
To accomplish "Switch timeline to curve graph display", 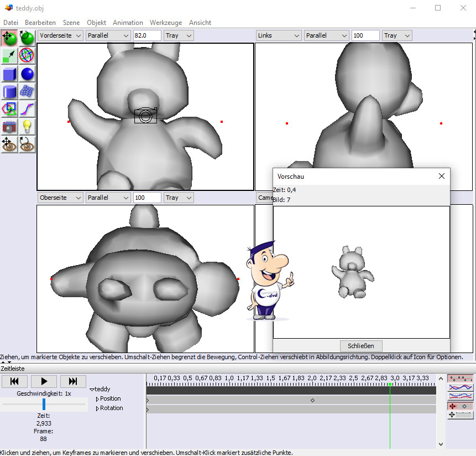I will point(460,387).
